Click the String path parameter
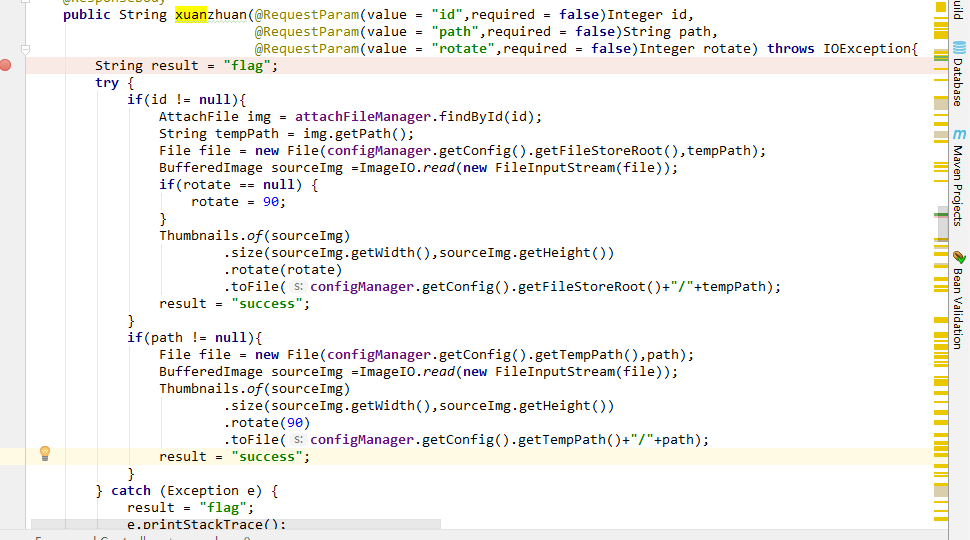 [x=666, y=32]
